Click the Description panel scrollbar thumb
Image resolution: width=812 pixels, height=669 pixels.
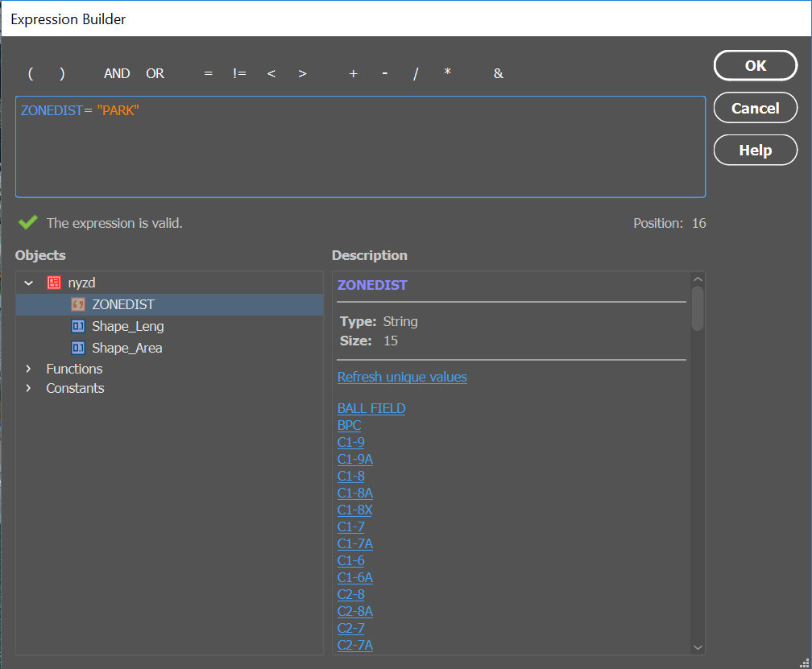click(x=698, y=308)
